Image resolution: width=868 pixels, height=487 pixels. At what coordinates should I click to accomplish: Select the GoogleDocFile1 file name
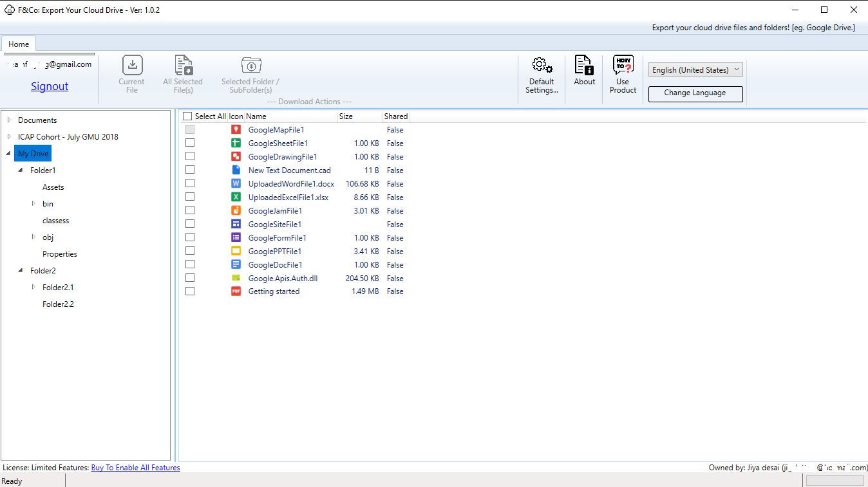tap(276, 265)
